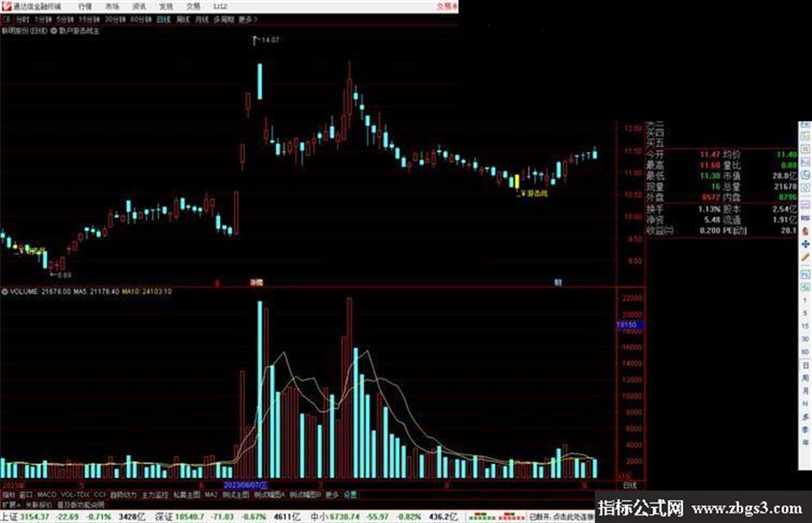Open the 交易 menu
The image size is (812, 523).
[192, 6]
